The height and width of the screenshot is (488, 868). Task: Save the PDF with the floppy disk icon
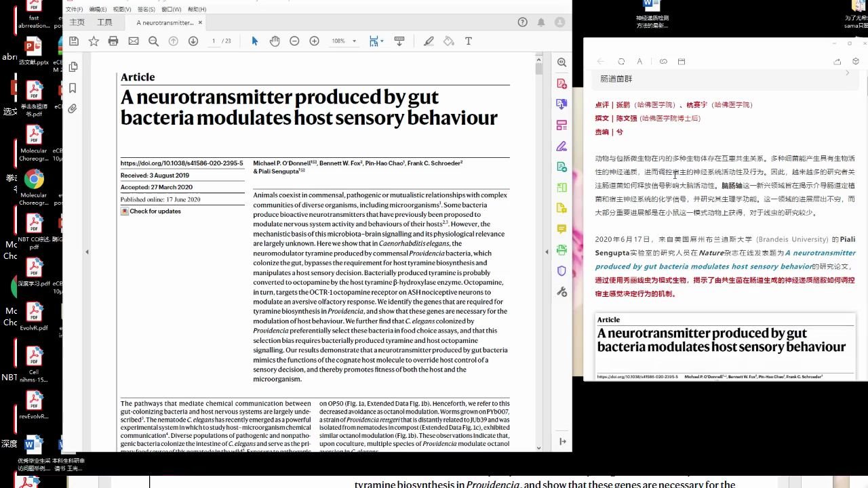(x=74, y=41)
